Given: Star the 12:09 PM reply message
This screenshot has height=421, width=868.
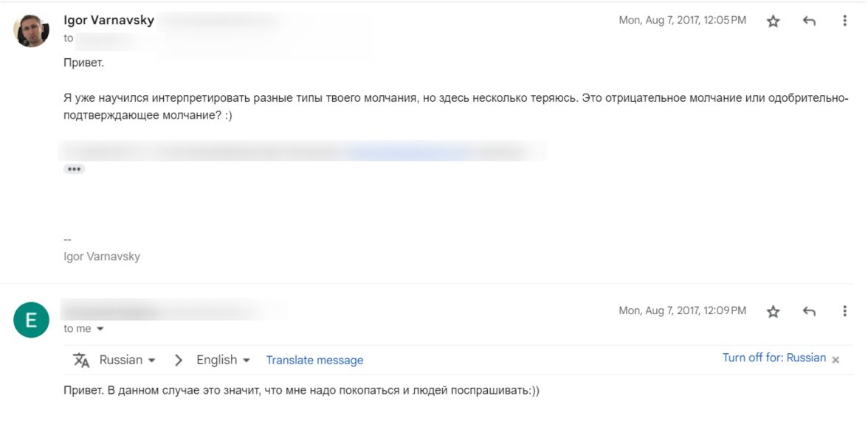Looking at the screenshot, I should click(773, 312).
